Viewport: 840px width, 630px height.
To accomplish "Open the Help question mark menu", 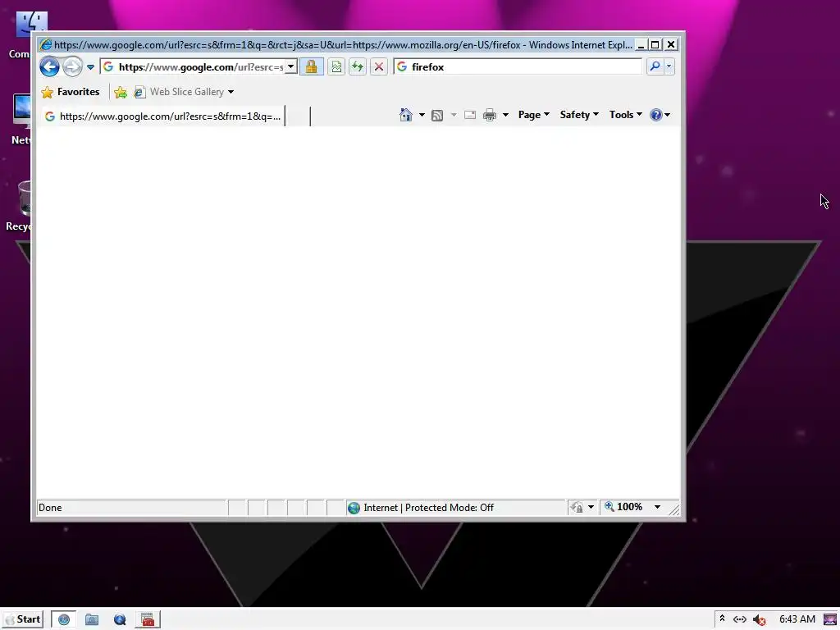I will click(x=660, y=115).
